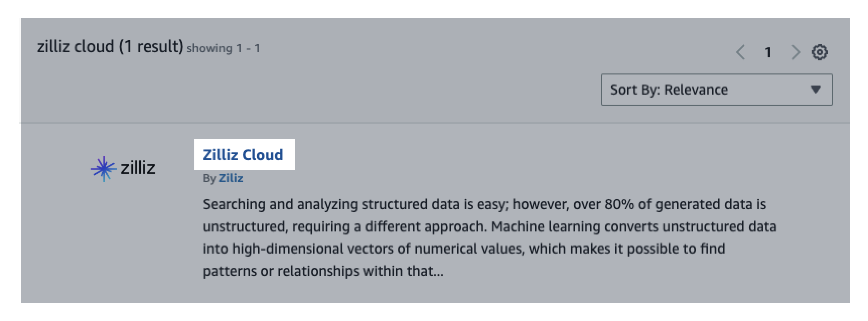Click the 'By' label before vendor name
868x321 pixels.
[209, 178]
